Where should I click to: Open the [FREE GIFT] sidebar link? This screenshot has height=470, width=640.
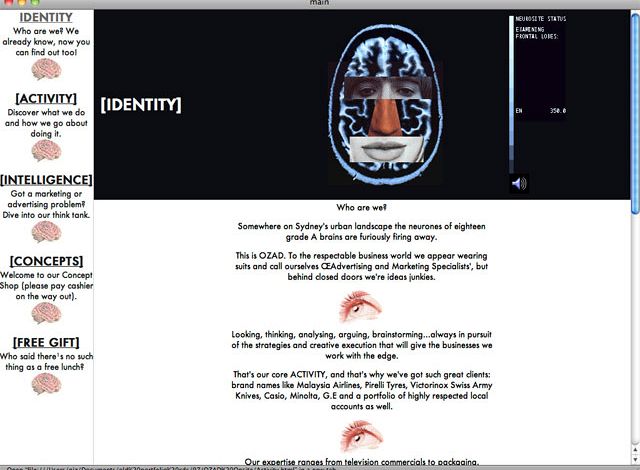(46, 342)
